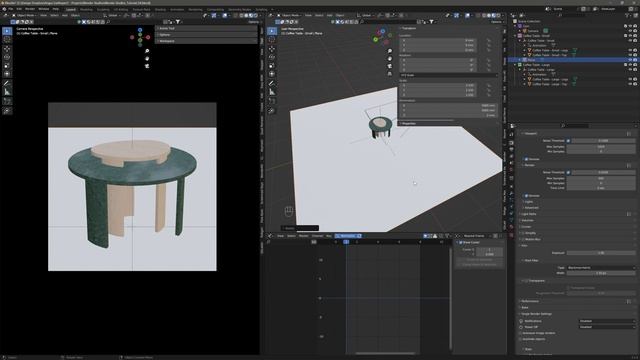The image size is (640, 360).
Task: Switch perspective/orthographic grid icon in User Perspective viewport
Action: pos(390,74)
